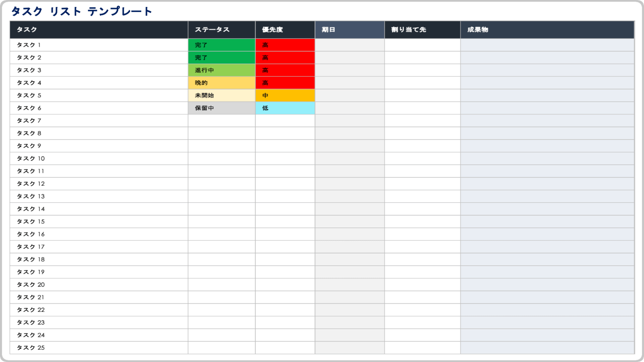Select the タスク 9 cell
This screenshot has height=362, width=644.
coord(99,146)
